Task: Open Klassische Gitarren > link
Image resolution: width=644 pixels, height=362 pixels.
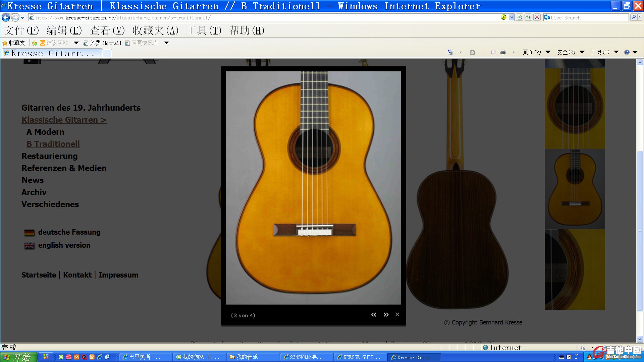Action: click(x=64, y=120)
